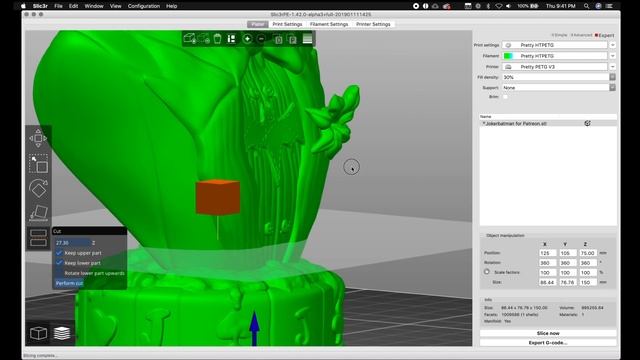Click the Scale factors Y input field
Image resolution: width=640 pixels, height=360 pixels.
coord(567,273)
